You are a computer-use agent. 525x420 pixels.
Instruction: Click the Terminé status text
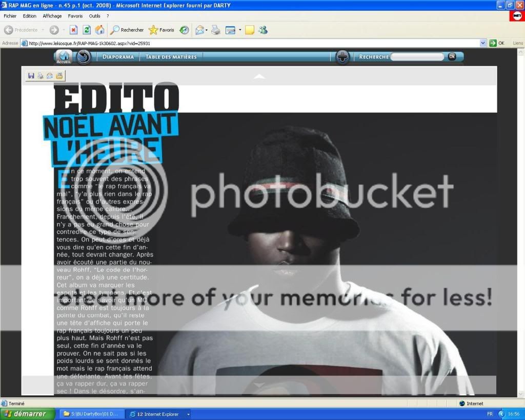tap(16, 403)
